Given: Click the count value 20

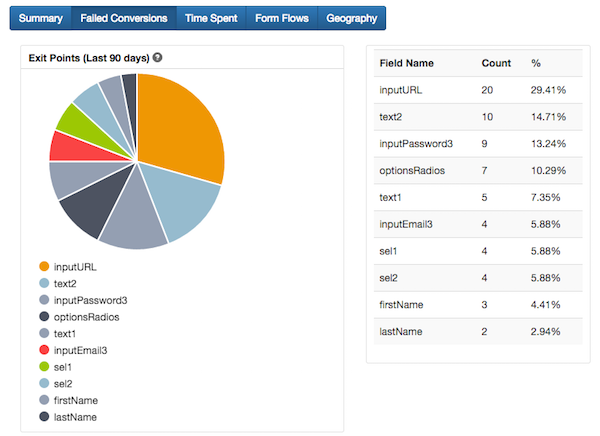Looking at the screenshot, I should (x=487, y=90).
